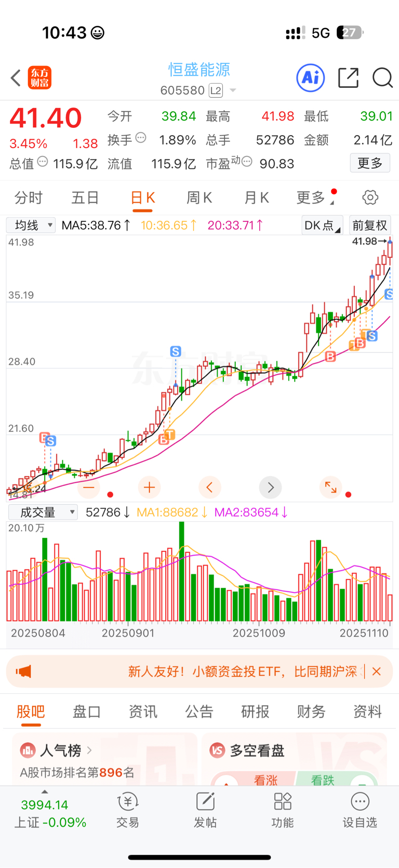Toggle 前复权 adjustment mode
The image size is (399, 868).
click(x=370, y=225)
